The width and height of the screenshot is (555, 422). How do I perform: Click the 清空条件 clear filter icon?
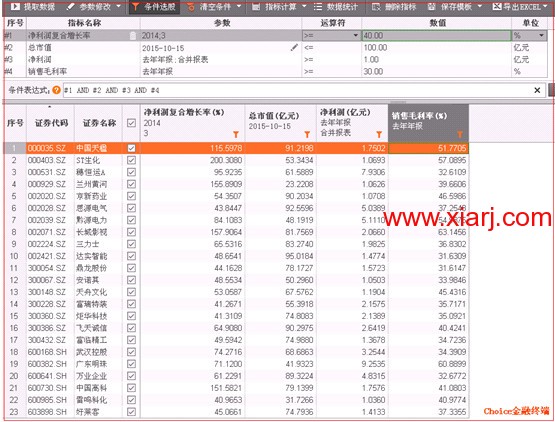tap(191, 6)
